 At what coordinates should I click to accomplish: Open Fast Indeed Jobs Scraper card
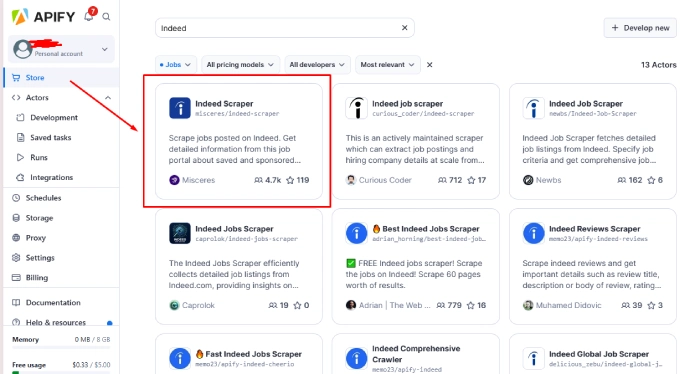pos(239,354)
